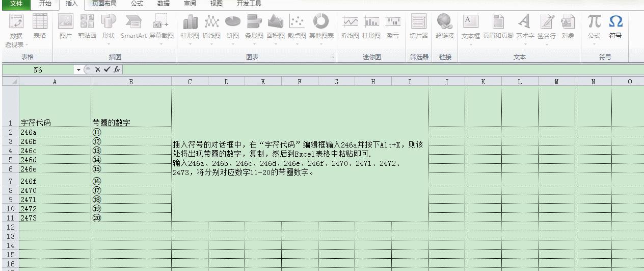The width and height of the screenshot is (644, 271).
Task: Insert a text box (文本框)
Action: tap(471, 29)
